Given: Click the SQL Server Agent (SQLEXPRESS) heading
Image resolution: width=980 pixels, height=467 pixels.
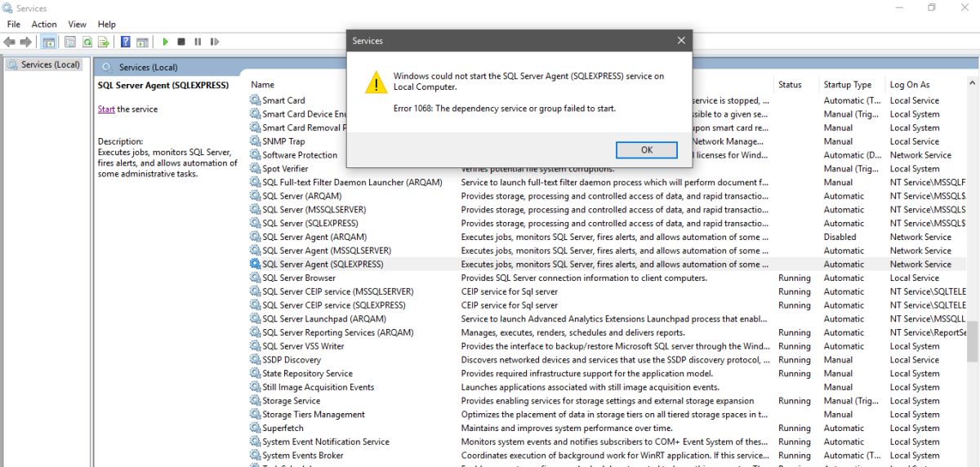Looking at the screenshot, I should point(163,85).
